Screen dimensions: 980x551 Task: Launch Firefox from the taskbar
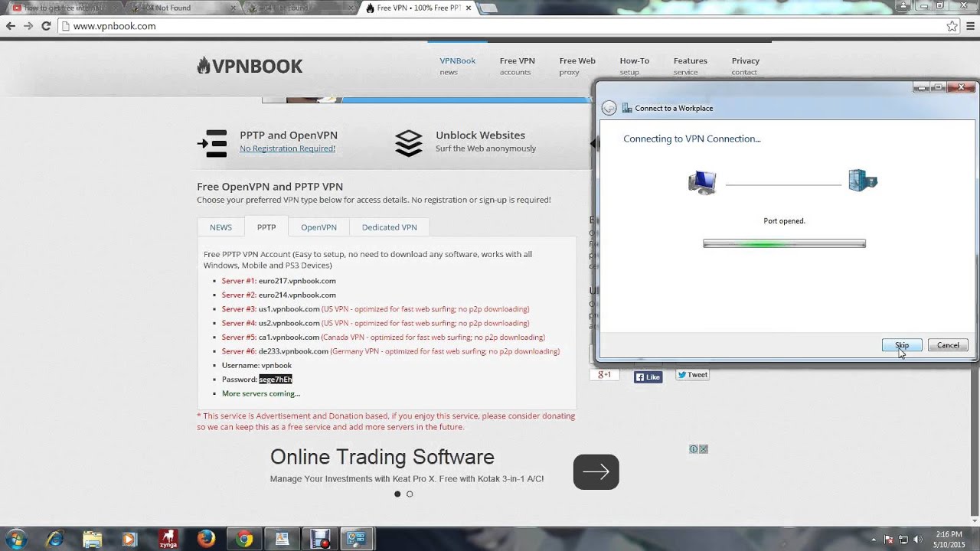[x=206, y=539]
